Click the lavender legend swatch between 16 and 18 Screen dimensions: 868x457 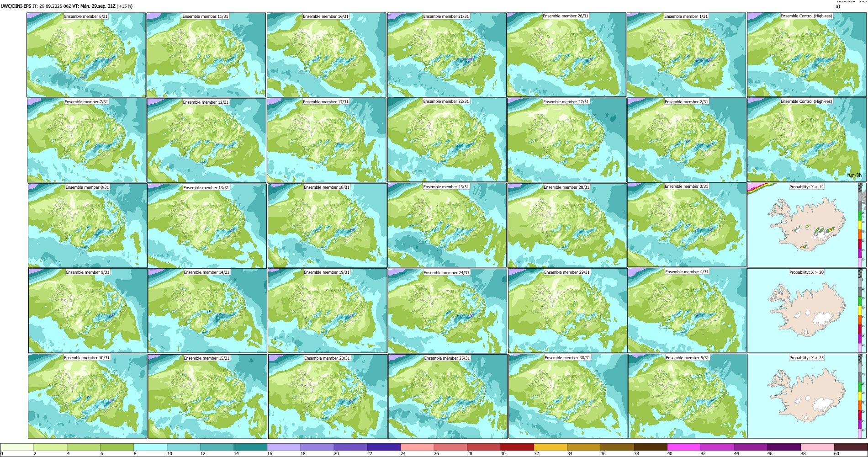click(x=284, y=447)
